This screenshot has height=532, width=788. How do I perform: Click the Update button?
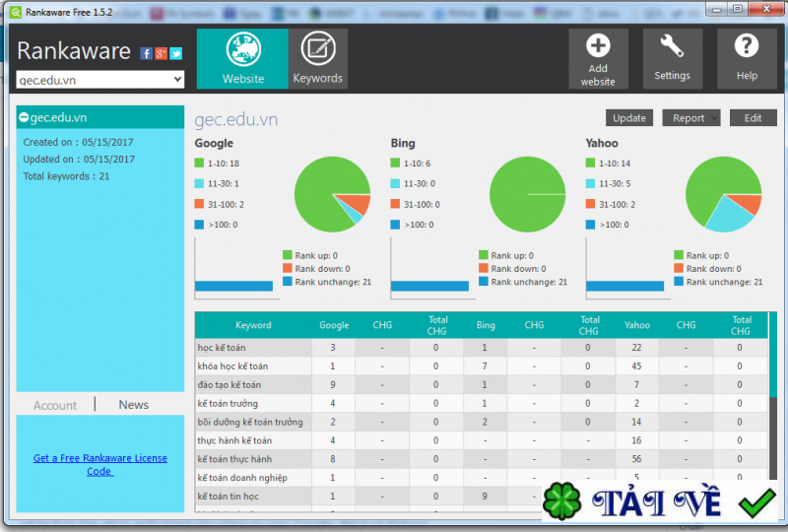[629, 118]
